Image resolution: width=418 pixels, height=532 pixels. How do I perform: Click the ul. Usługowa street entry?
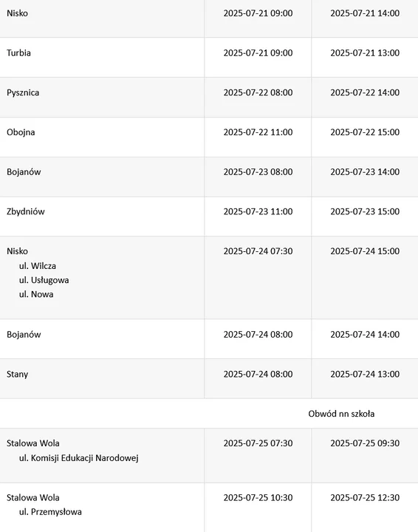44,280
